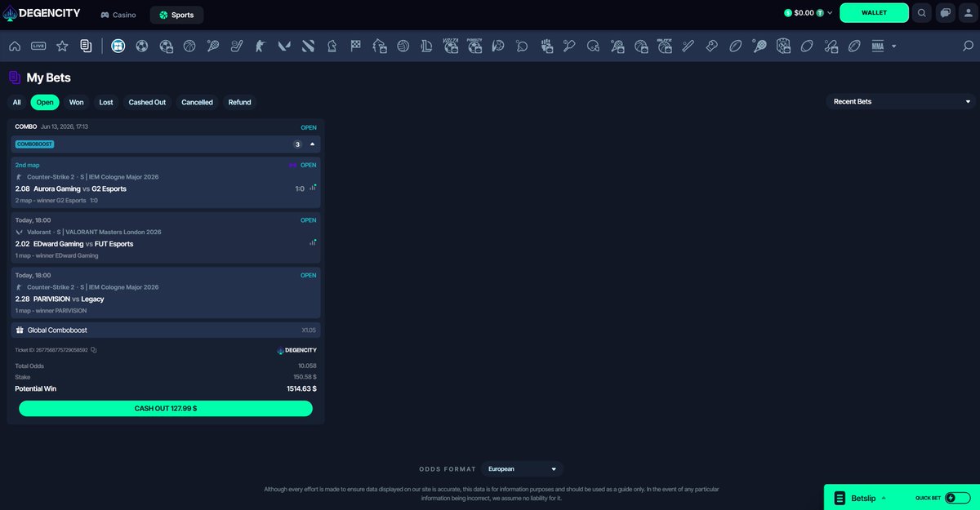Open sports bar search magnifier
Screen dimensions: 980x510
pyautogui.click(x=968, y=47)
